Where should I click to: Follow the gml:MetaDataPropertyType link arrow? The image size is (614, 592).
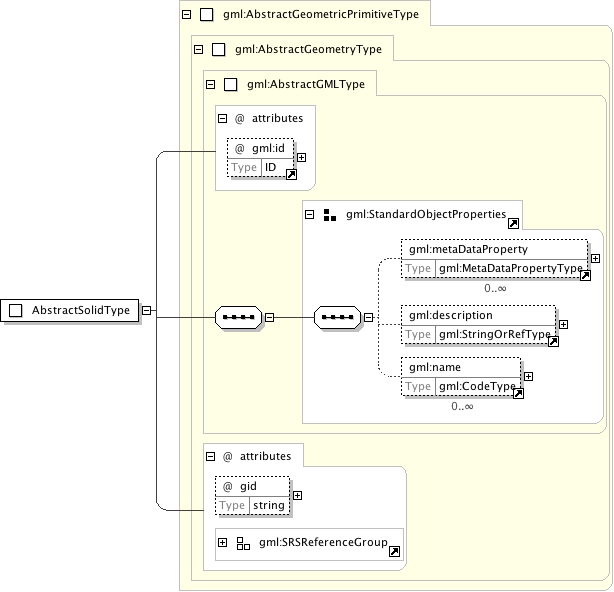[585, 276]
